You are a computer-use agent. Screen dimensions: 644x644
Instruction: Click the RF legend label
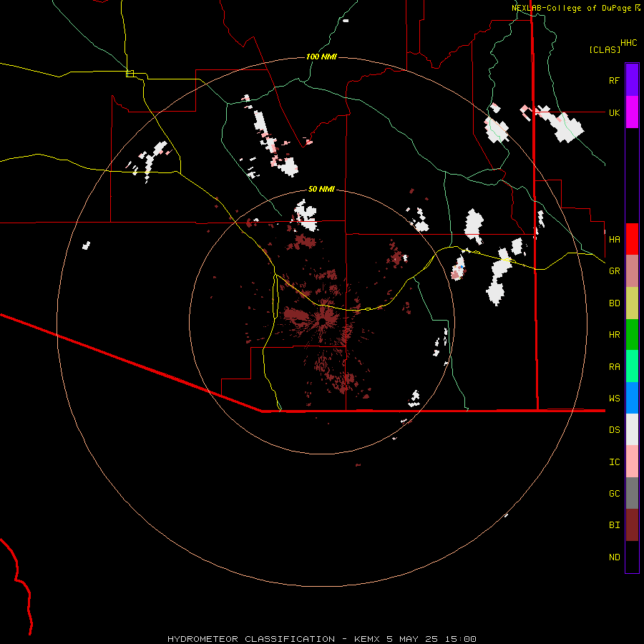[x=614, y=80]
